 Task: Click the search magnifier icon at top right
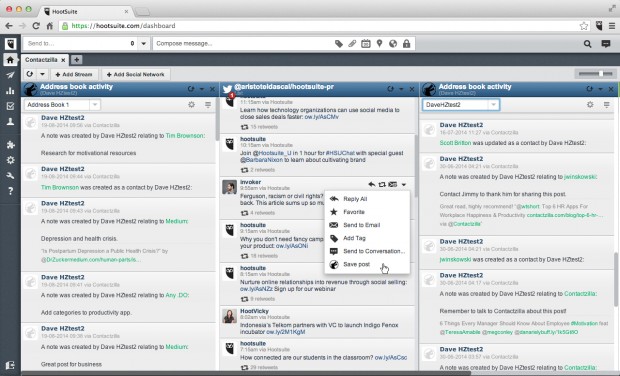[588, 44]
